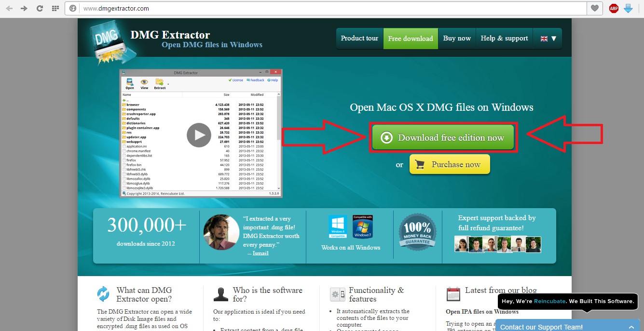This screenshot has width=644, height=331.
Task: Go to Help & support page
Action: (504, 39)
